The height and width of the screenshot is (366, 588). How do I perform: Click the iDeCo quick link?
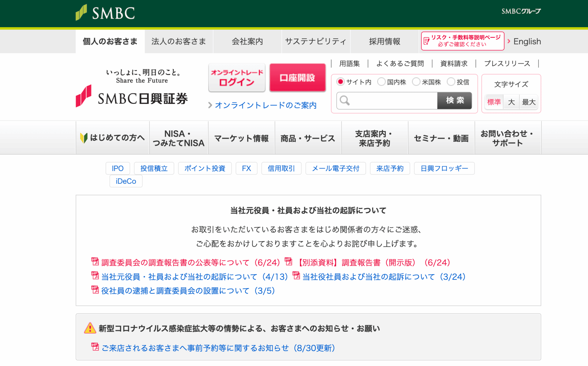click(x=126, y=181)
